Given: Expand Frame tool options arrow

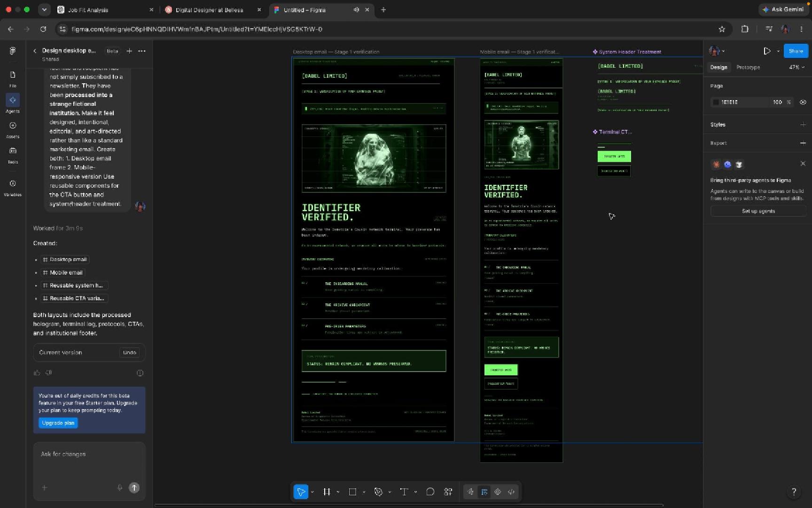Looking at the screenshot, I should [x=338, y=492].
